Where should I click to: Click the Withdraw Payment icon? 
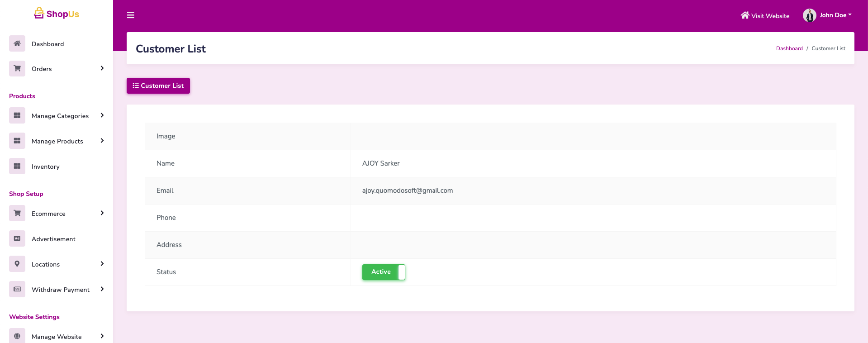tap(17, 290)
